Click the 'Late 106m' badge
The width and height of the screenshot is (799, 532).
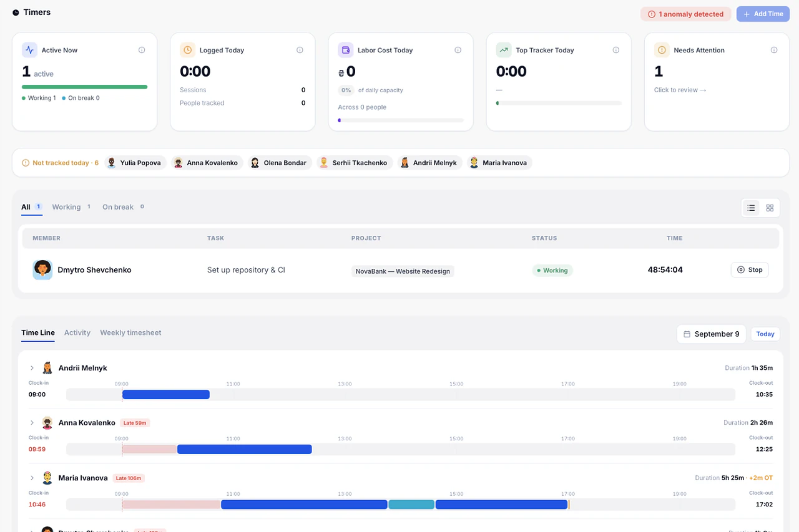tap(129, 478)
